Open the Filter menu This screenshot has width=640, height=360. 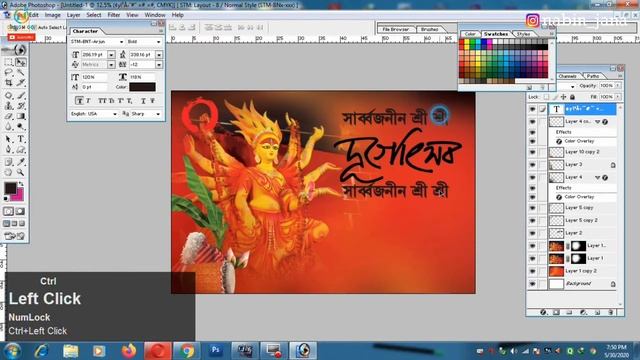click(114, 15)
